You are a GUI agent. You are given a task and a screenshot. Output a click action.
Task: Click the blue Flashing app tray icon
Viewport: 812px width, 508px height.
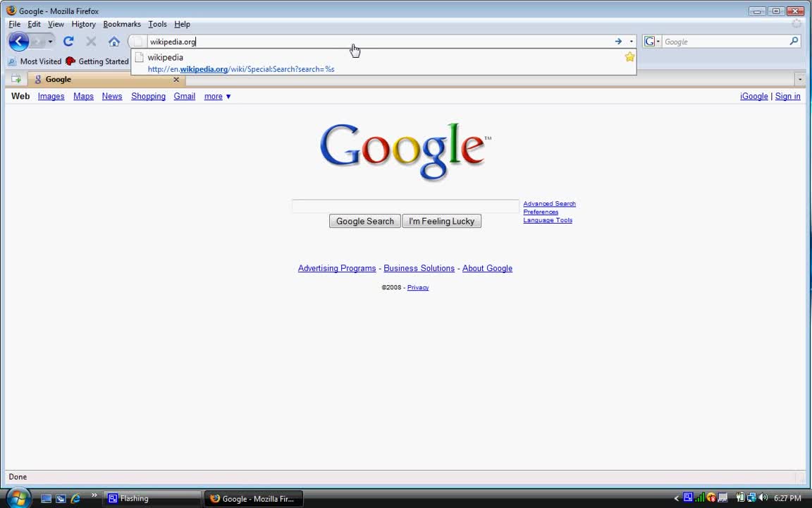688,497
